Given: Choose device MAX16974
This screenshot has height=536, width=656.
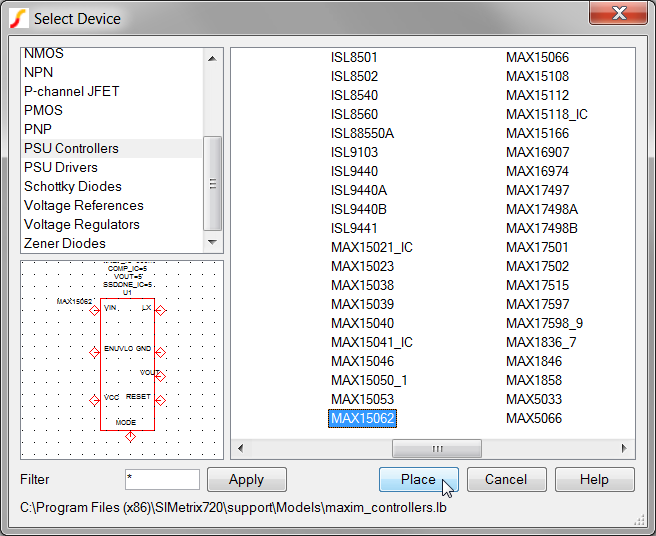Looking at the screenshot, I should [x=538, y=172].
